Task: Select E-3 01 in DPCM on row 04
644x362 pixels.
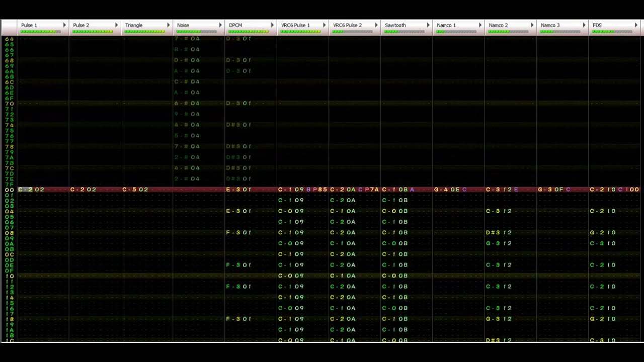Action: coord(239,211)
